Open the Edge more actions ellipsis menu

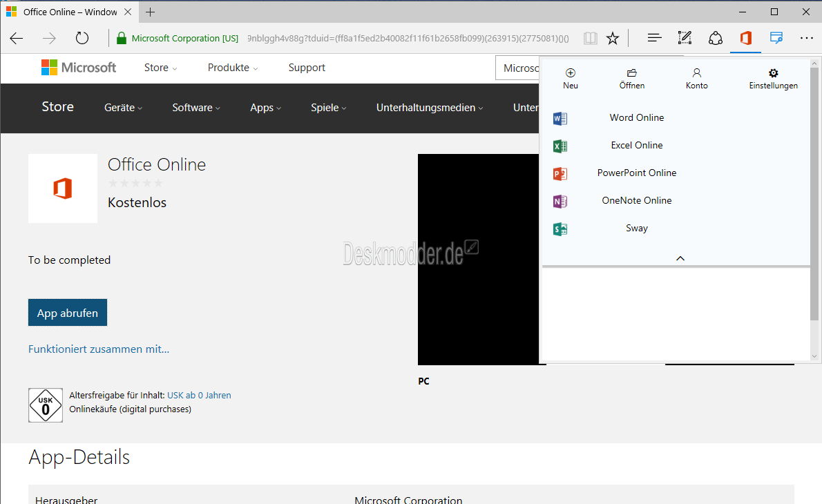coord(806,38)
